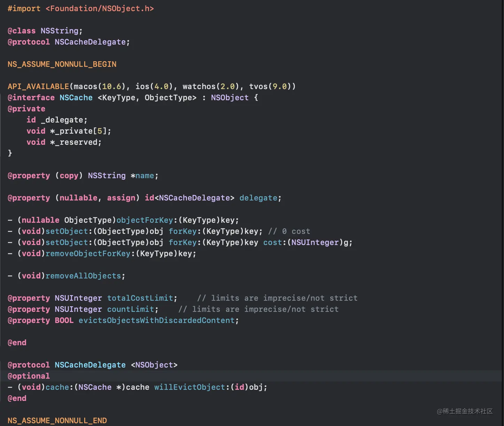Click "BOOL" type in the evicts property
The width and height of the screenshot is (504, 426).
click(64, 320)
